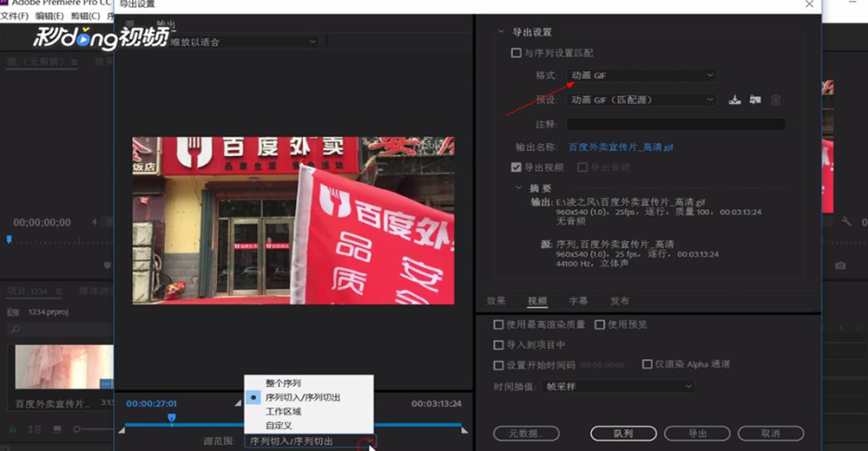Click the 取消 cancel button

[771, 434]
